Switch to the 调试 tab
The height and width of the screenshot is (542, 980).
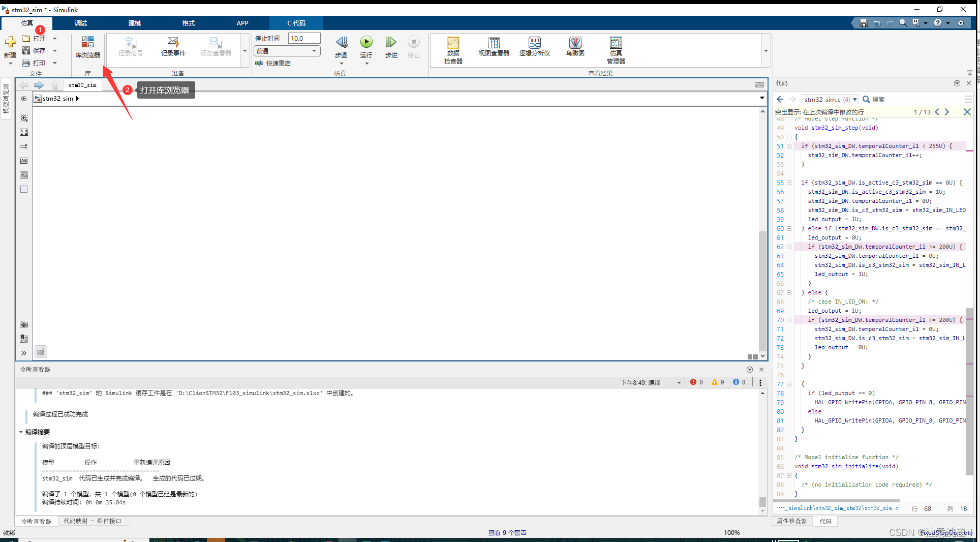(81, 23)
